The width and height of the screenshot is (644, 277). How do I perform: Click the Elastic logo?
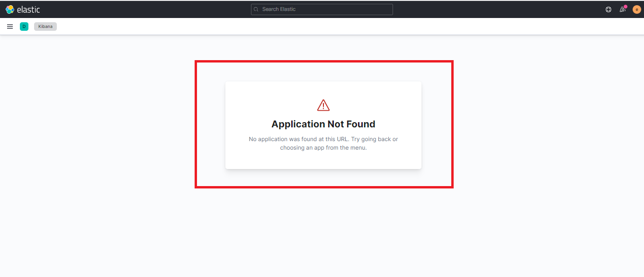click(x=22, y=9)
